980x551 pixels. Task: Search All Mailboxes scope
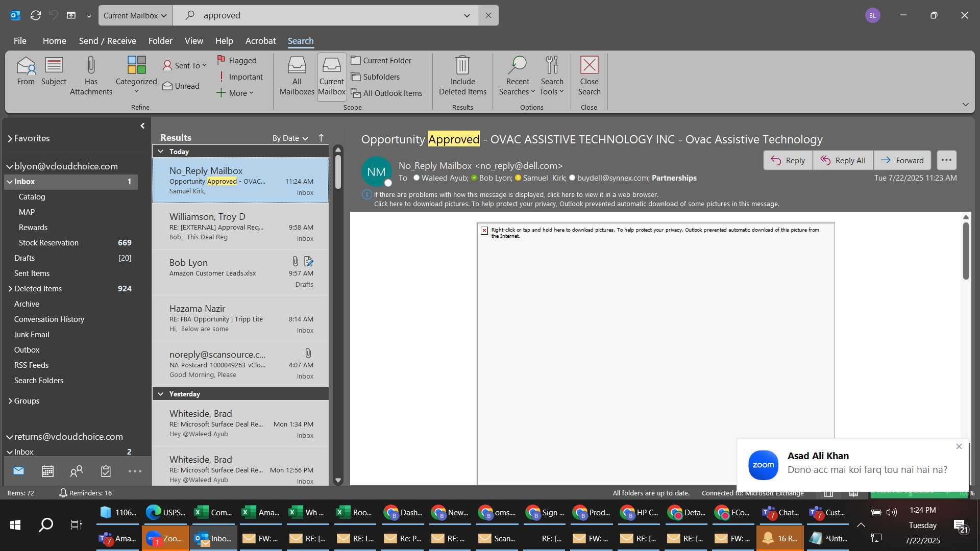pyautogui.click(x=297, y=76)
